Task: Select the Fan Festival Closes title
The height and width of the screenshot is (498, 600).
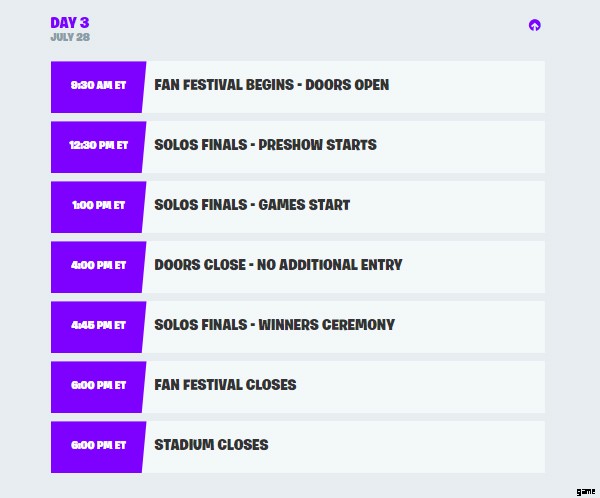Action: 225,385
